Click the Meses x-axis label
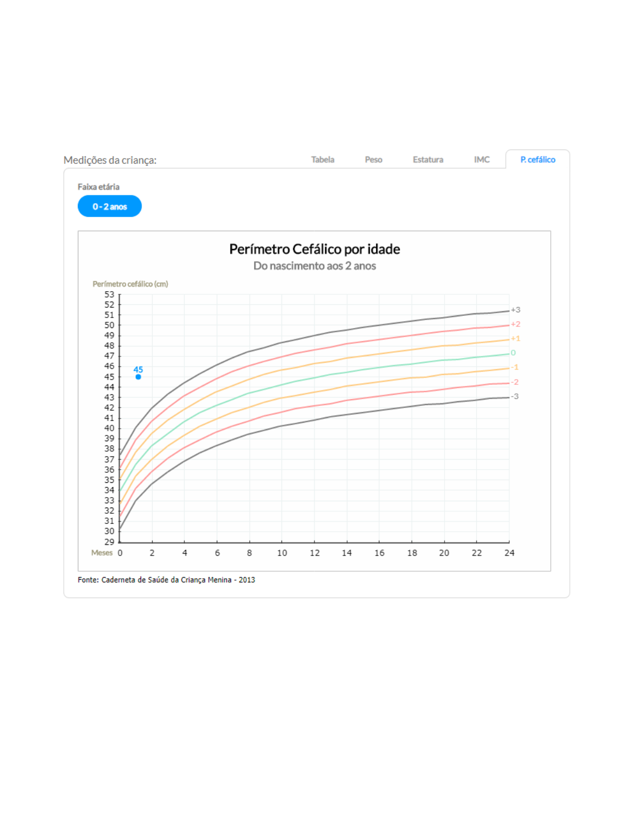Viewport: 644px width, 834px height. (x=102, y=553)
